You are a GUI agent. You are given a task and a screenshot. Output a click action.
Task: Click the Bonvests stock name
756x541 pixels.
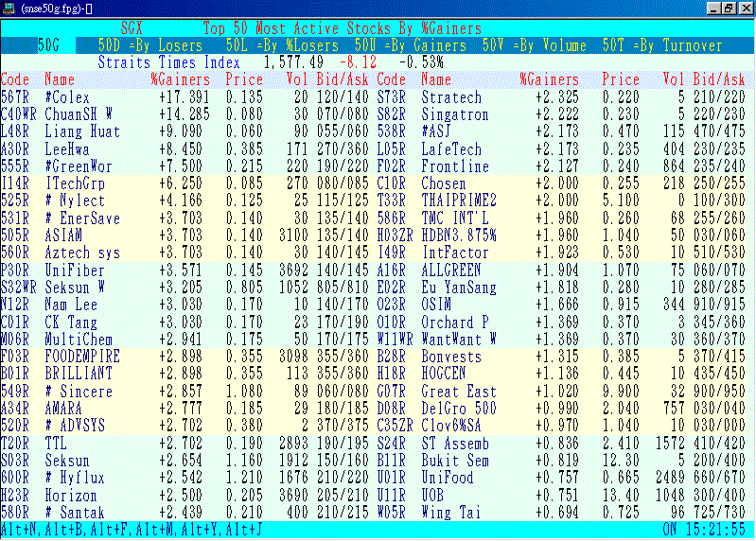tap(451, 357)
